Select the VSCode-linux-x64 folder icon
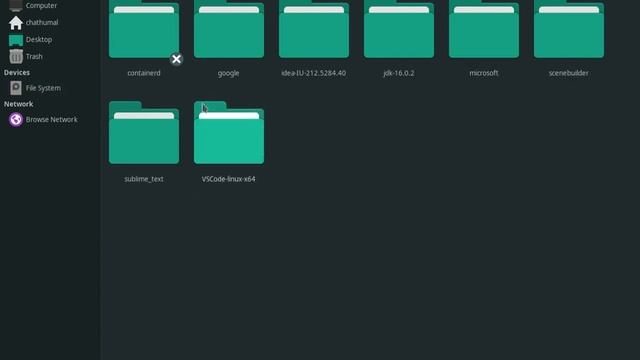Viewport: 640px width, 360px height. click(x=229, y=133)
